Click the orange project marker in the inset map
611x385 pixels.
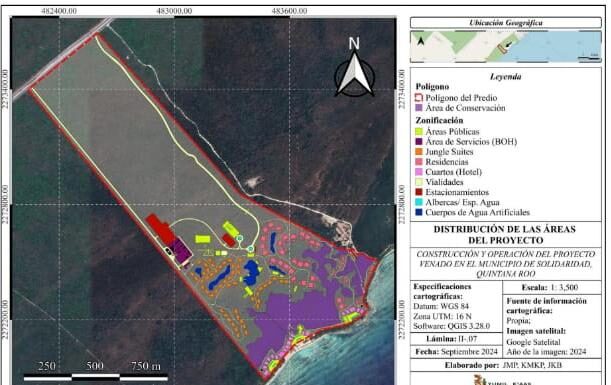point(501,48)
